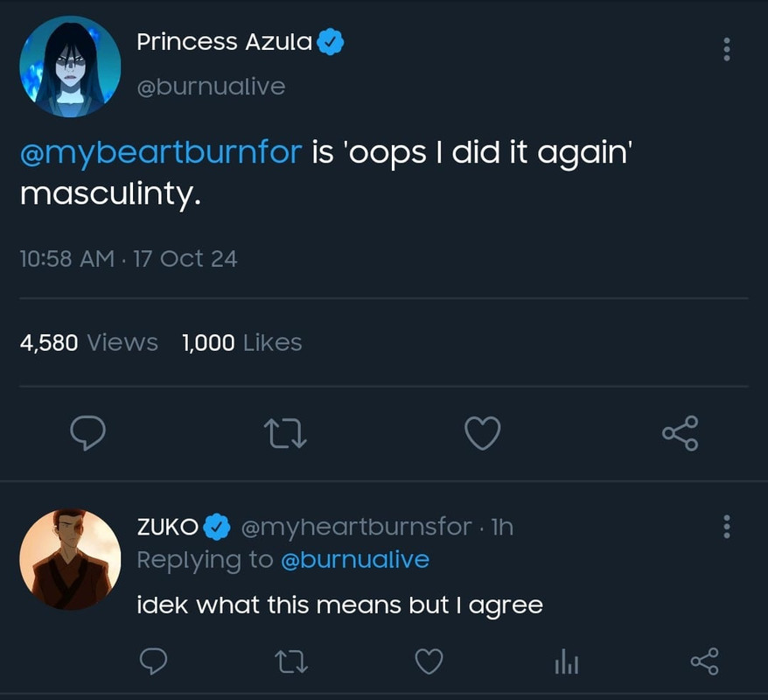This screenshot has height=700, width=768.
Task: Open more options on ZUKO's reply
Action: tap(726, 527)
